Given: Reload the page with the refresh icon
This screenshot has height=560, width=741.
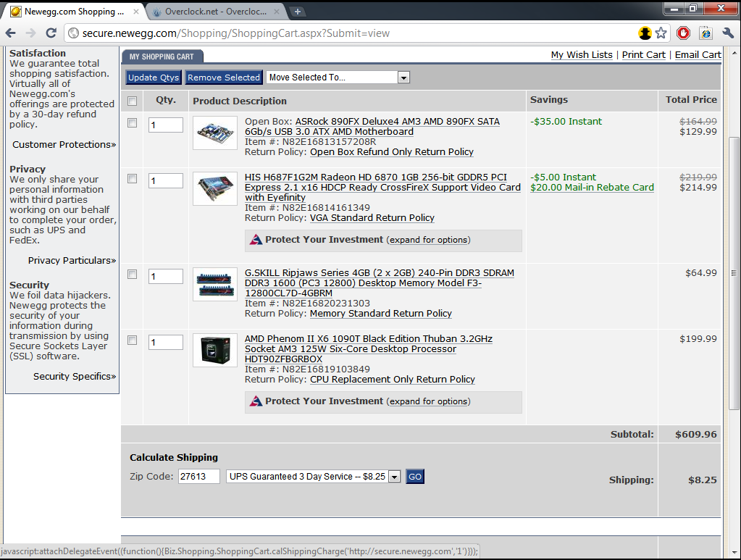Looking at the screenshot, I should (51, 33).
